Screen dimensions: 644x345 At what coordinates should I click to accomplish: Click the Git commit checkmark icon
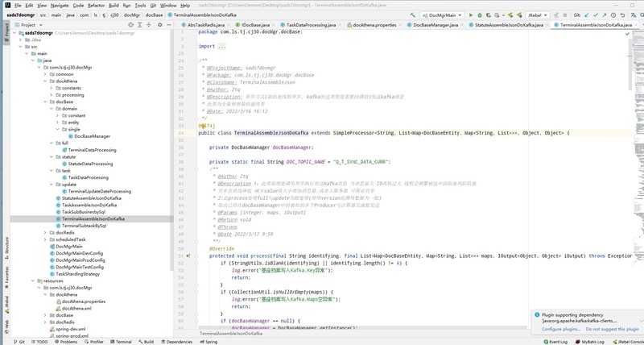pyautogui.click(x=596, y=15)
